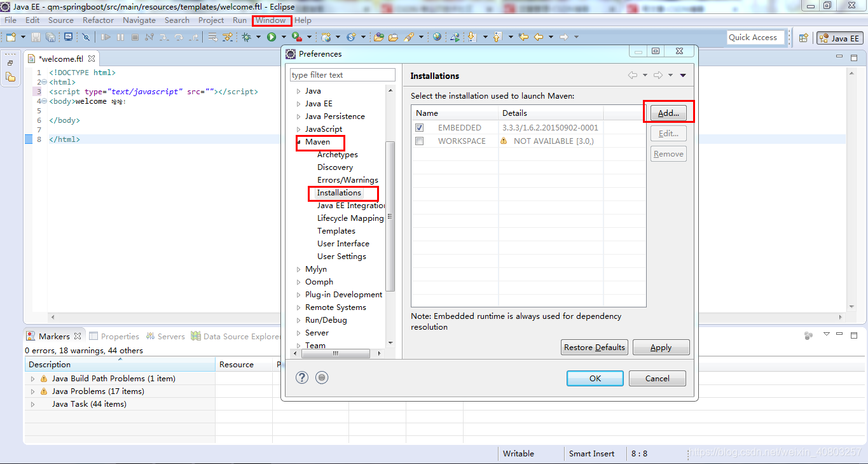Click the Open Web Browser globe icon
Image resolution: width=868 pixels, height=464 pixels.
coord(437,38)
